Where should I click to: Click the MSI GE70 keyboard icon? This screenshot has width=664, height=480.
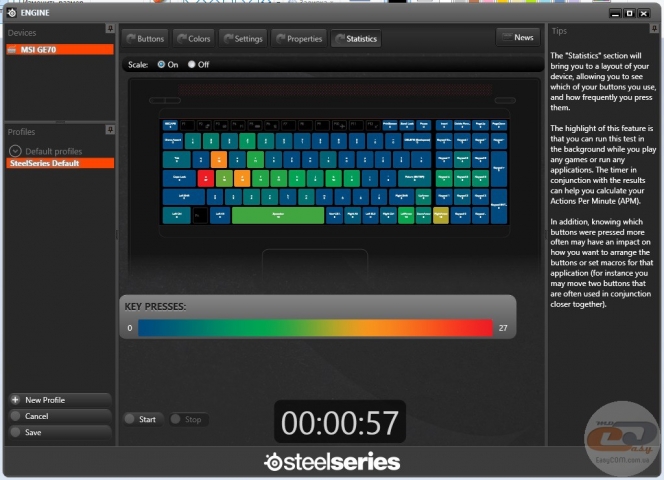click(12, 50)
